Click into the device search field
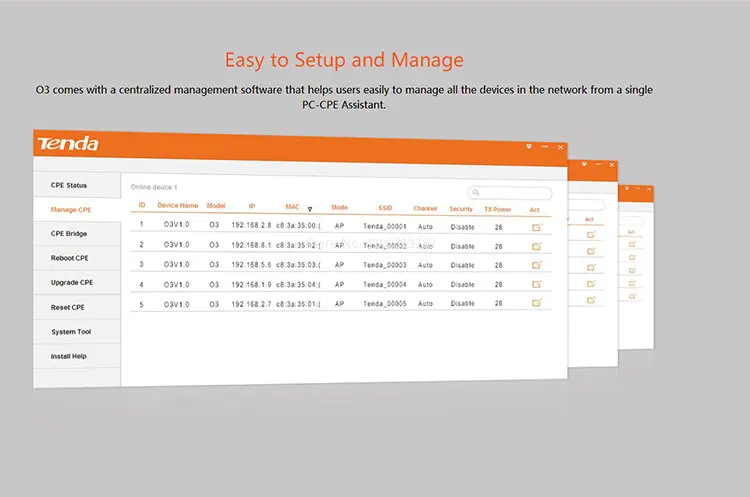The height and width of the screenshot is (497, 750). pos(515,192)
